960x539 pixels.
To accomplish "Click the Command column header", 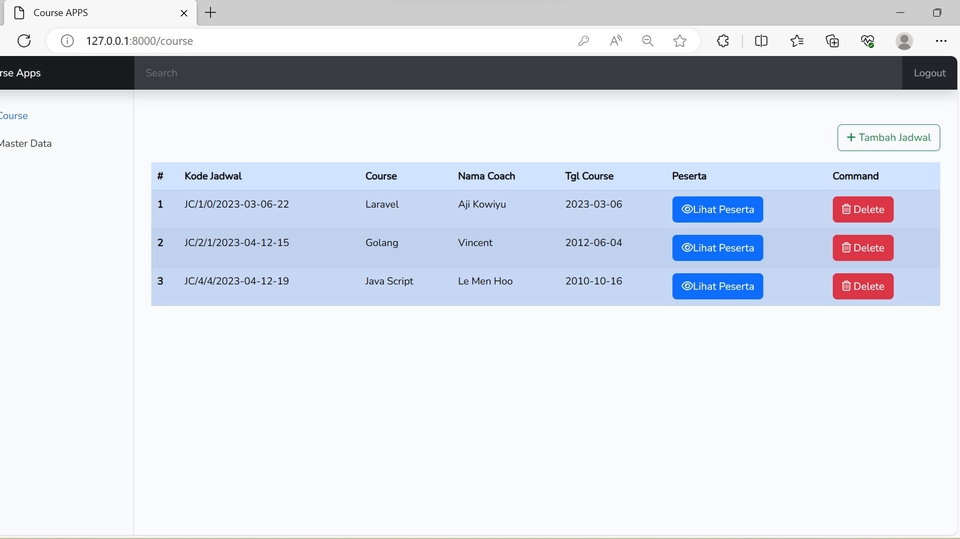I will [855, 176].
